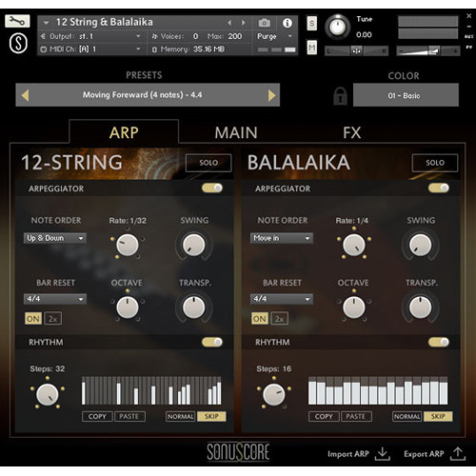The image size is (476, 476).
Task: Mute the instrument with the M button
Action: (x=312, y=48)
